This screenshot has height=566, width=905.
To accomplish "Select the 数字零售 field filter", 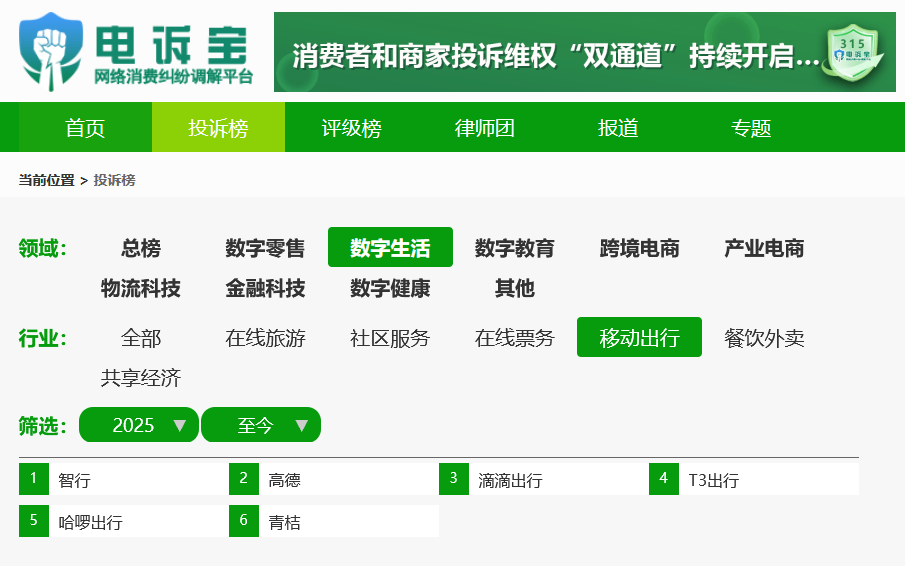I will (x=265, y=248).
